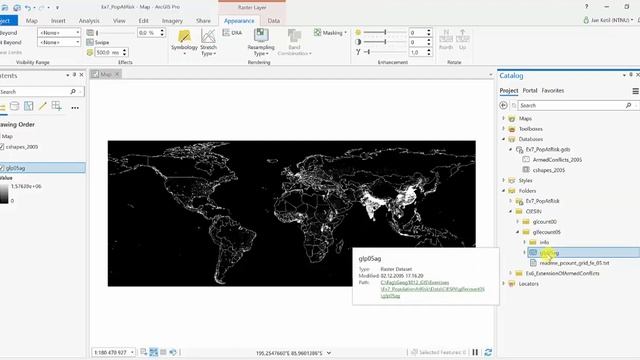This screenshot has width=640, height=360.
Task: Toggle glp05ag layer visibility checkbox
Action: (2, 168)
